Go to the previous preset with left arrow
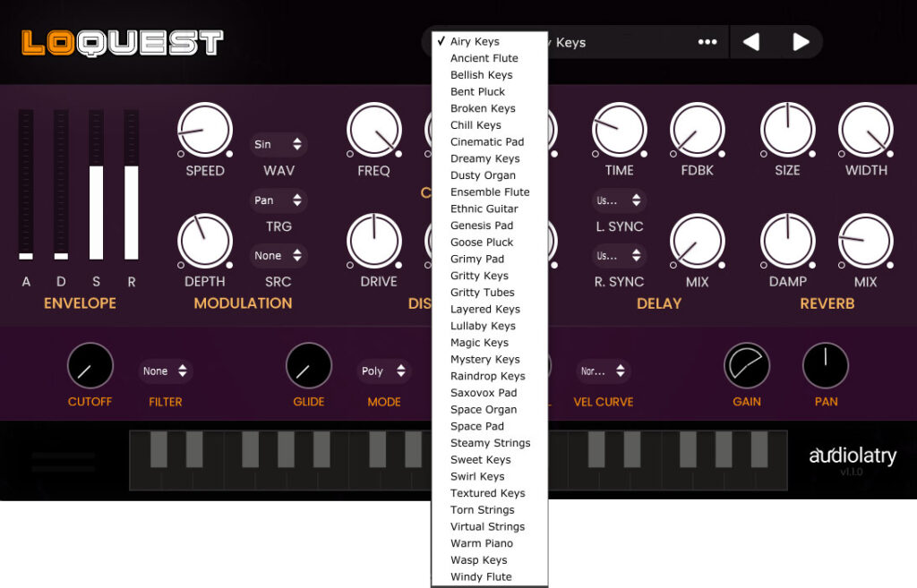 tap(751, 42)
